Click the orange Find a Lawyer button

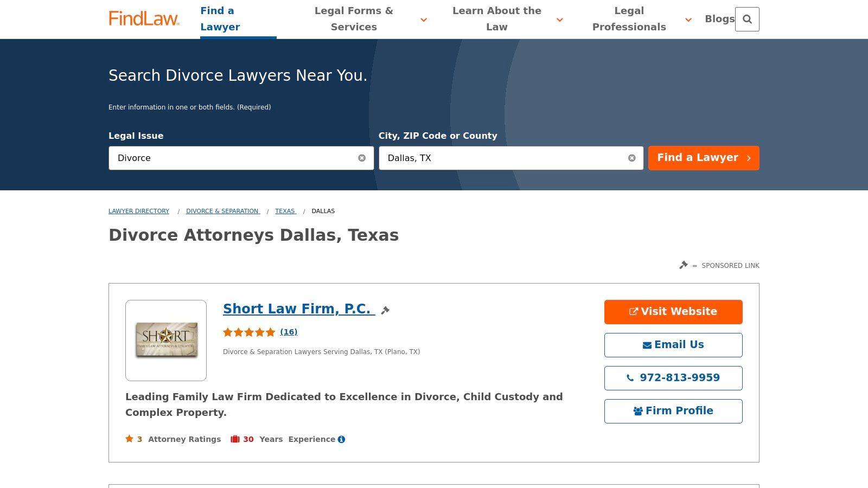(704, 158)
